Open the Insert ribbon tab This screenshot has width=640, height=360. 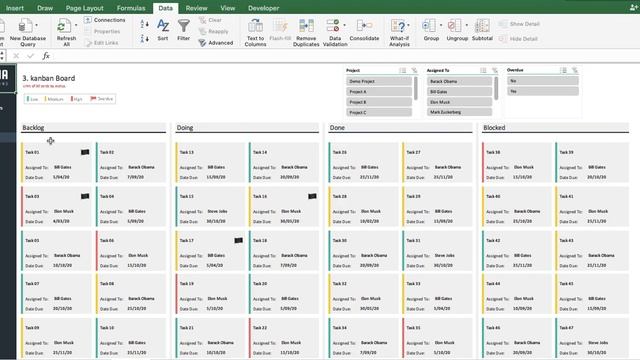pyautogui.click(x=15, y=8)
